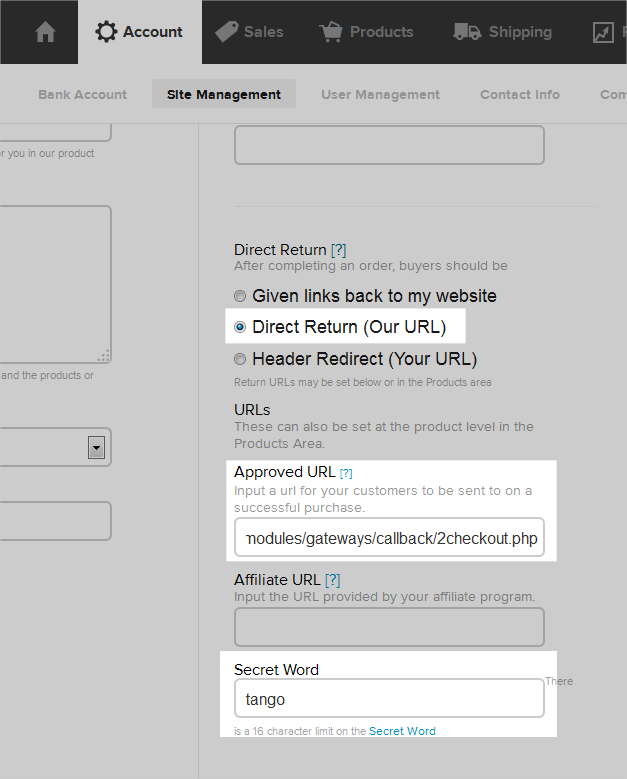Switch to Site Management subtab

(224, 94)
